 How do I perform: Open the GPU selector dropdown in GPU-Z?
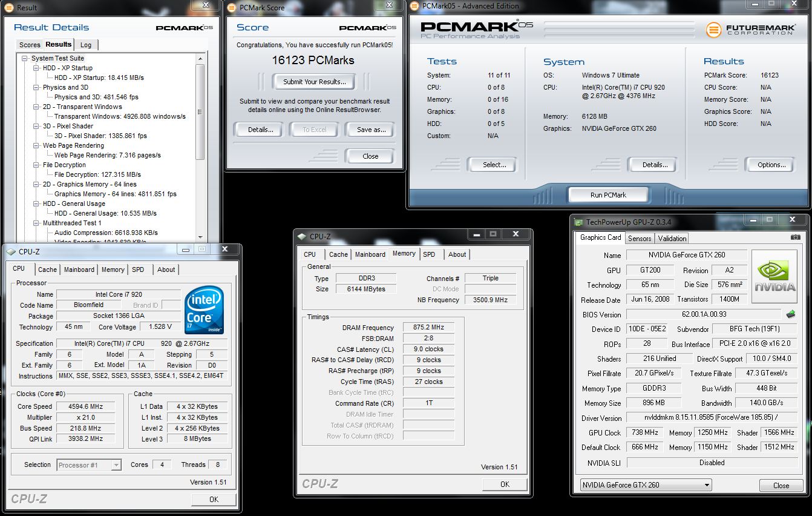click(x=646, y=485)
